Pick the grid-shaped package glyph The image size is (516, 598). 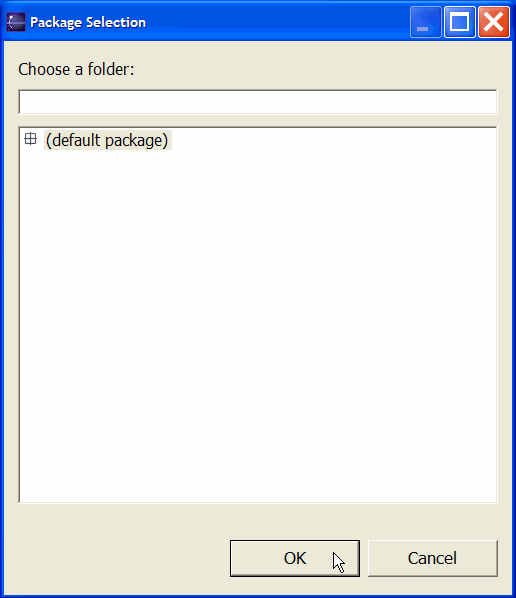31,139
